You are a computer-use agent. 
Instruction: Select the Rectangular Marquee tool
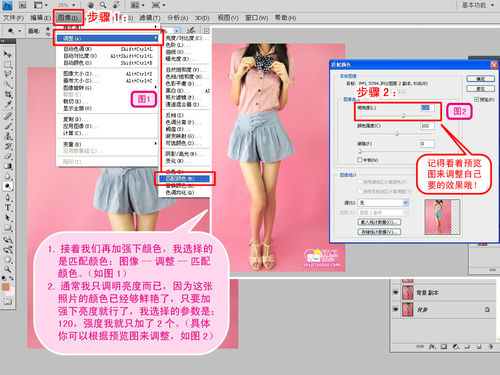[7, 64]
